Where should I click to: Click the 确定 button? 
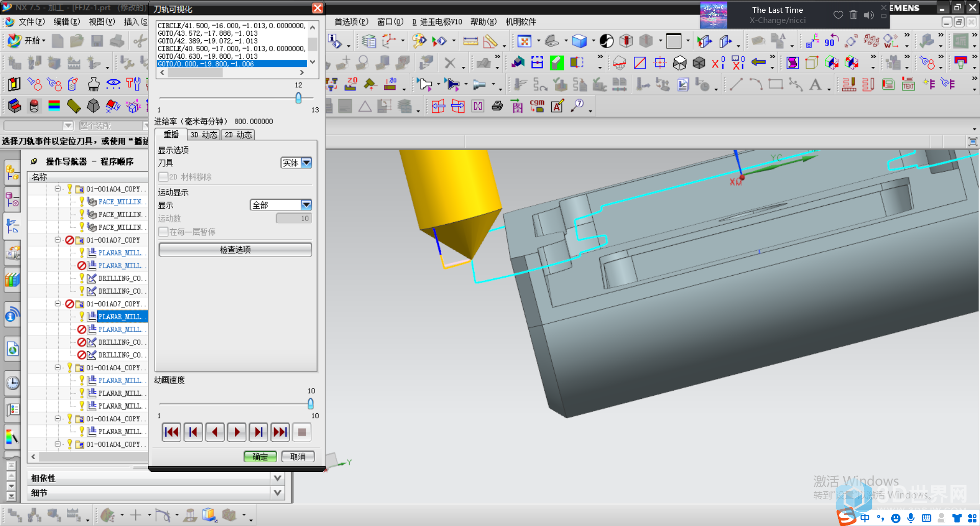tap(260, 457)
